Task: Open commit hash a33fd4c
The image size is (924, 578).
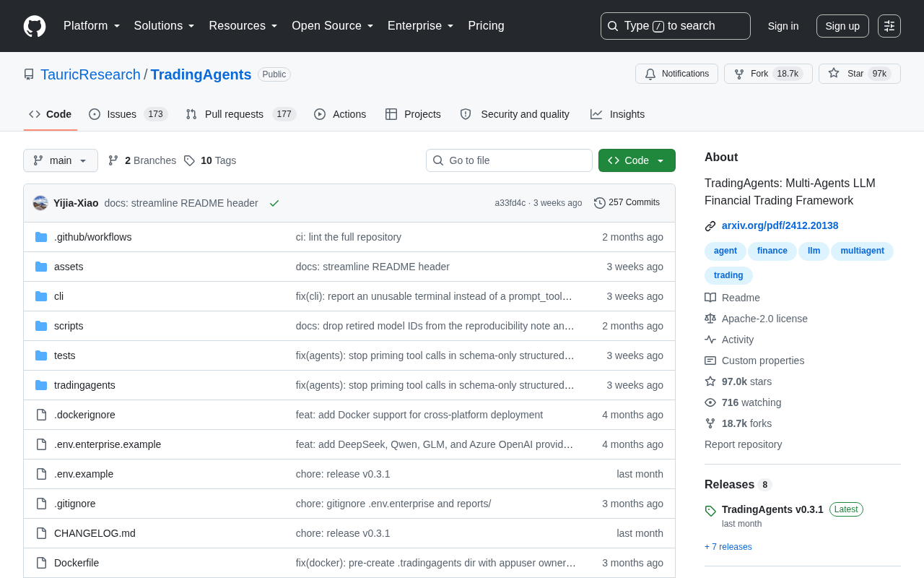Action: (510, 203)
